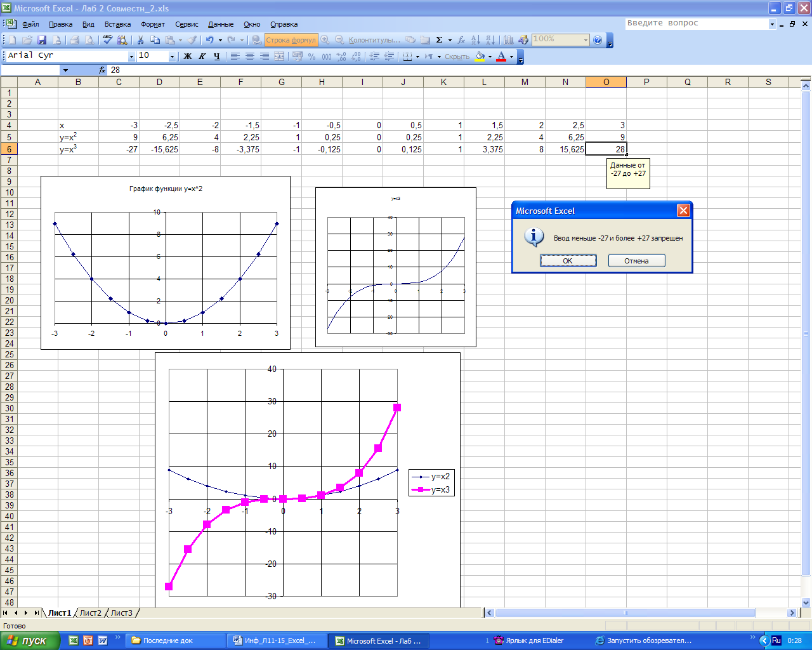Click the horizontal scrollbar thumb
Viewport: 812px width, 650px height.
[x=625, y=613]
